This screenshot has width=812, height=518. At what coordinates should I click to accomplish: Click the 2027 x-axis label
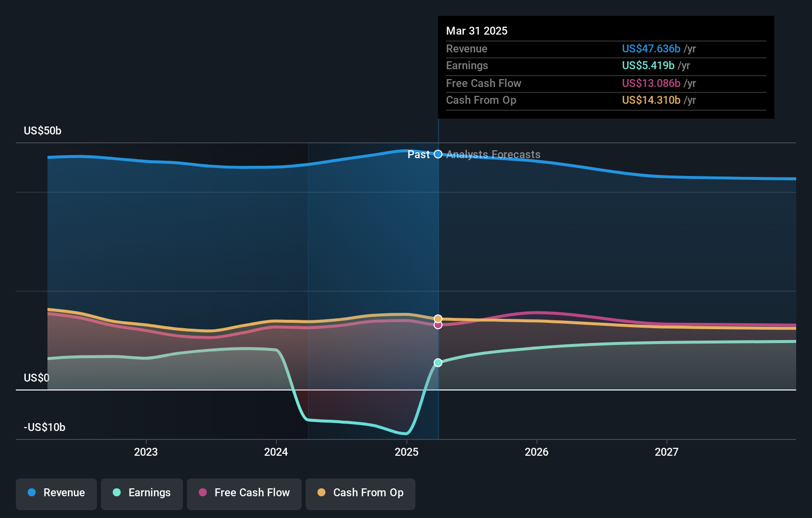(x=667, y=452)
